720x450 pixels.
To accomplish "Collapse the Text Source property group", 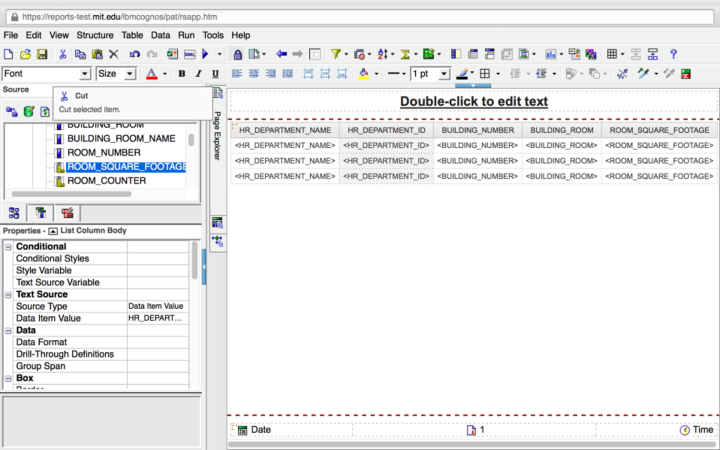I will [8, 295].
